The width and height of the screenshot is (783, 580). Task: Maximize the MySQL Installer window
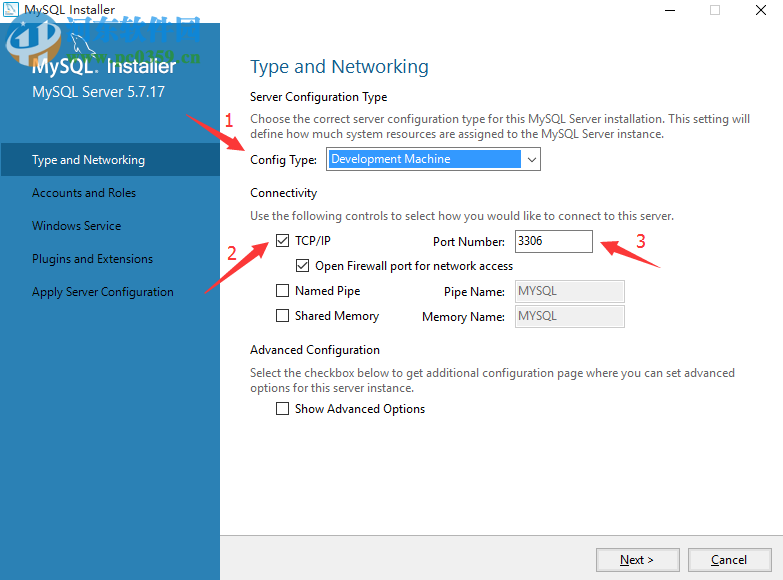click(715, 10)
